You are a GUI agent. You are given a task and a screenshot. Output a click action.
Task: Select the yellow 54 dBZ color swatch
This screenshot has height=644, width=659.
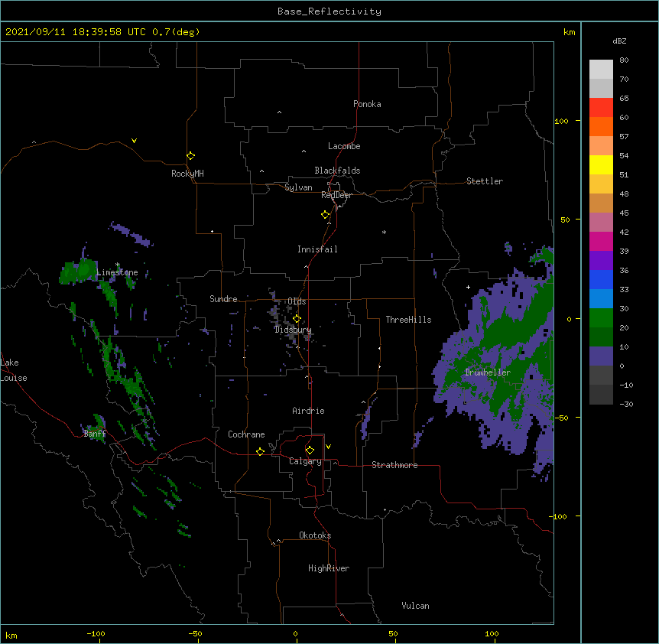coord(601,164)
